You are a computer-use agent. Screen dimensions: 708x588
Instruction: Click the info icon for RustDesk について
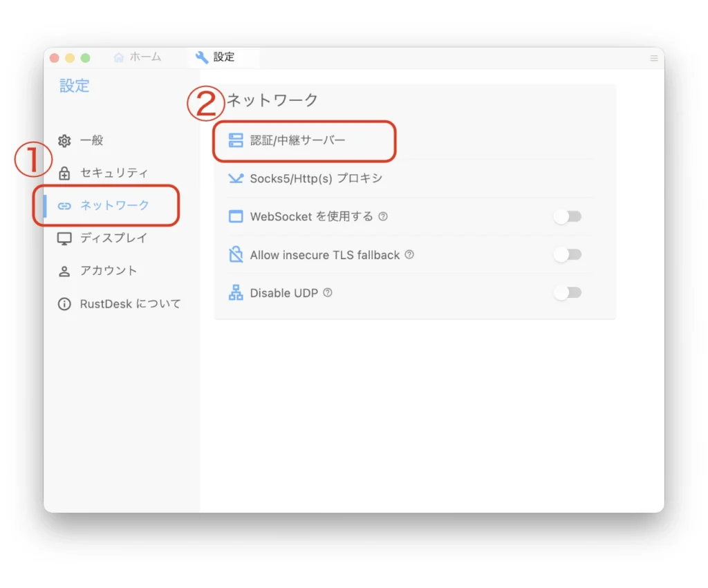(x=64, y=304)
